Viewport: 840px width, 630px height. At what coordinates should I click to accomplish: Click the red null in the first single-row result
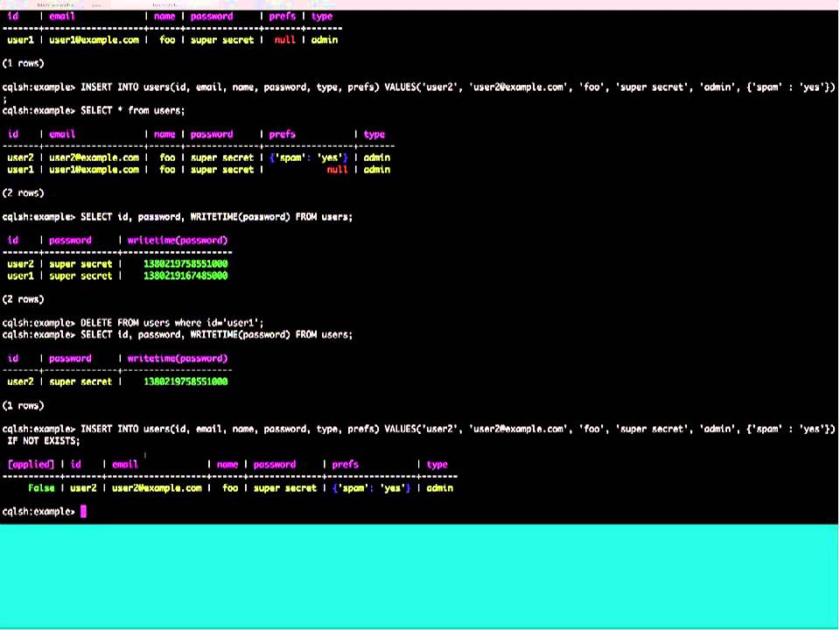284,40
